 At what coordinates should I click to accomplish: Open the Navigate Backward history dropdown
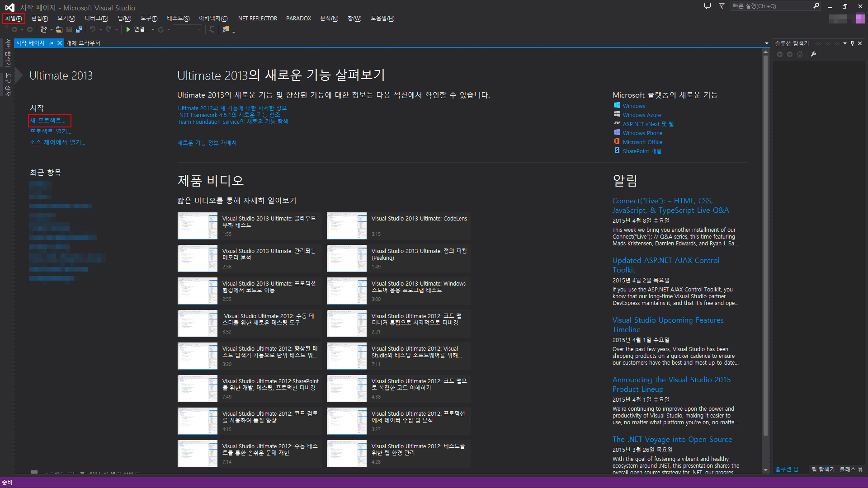pos(22,30)
